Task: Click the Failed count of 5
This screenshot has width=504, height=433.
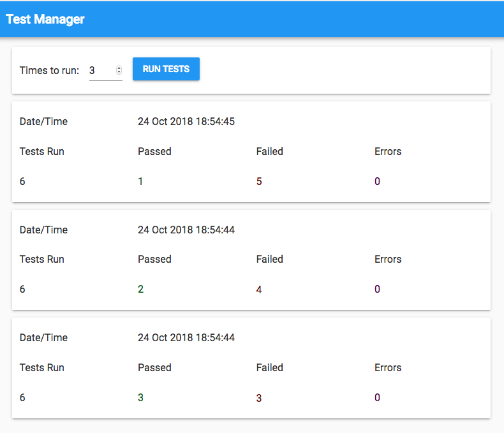Action: (259, 181)
